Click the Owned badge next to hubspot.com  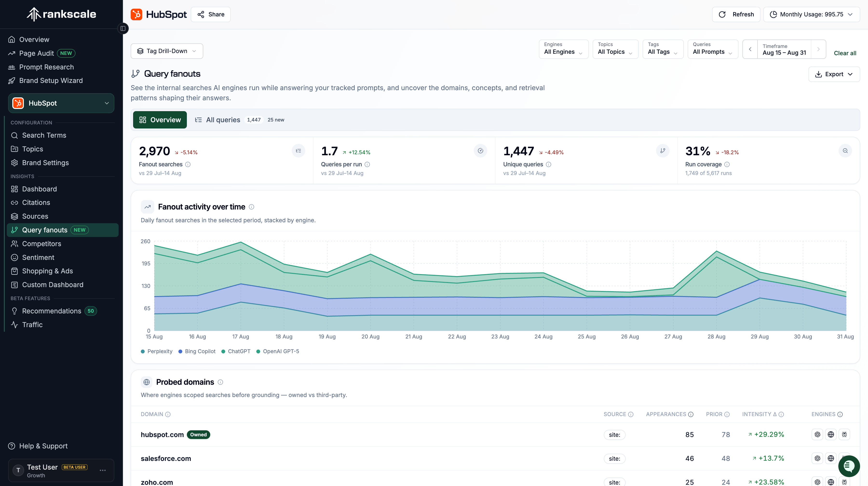(x=198, y=434)
